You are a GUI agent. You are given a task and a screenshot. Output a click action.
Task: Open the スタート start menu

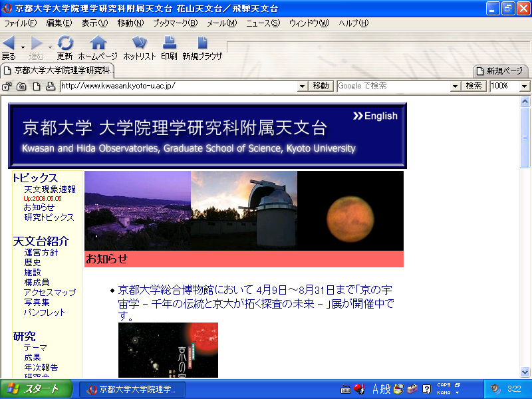tap(36, 389)
